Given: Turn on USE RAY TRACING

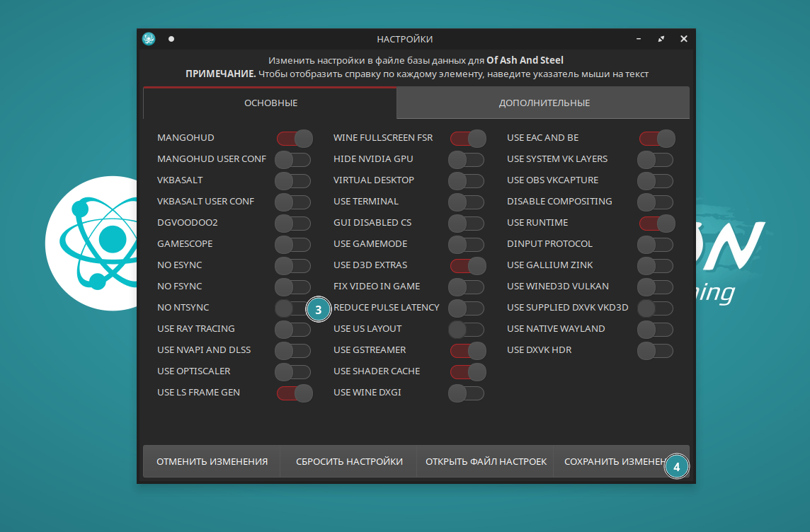Looking at the screenshot, I should (x=293, y=329).
